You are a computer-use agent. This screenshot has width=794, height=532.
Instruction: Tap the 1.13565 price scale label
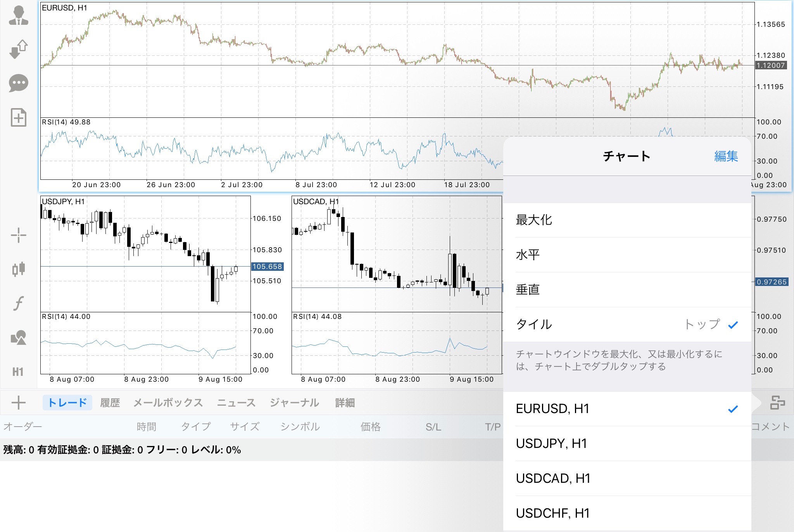[771, 24]
